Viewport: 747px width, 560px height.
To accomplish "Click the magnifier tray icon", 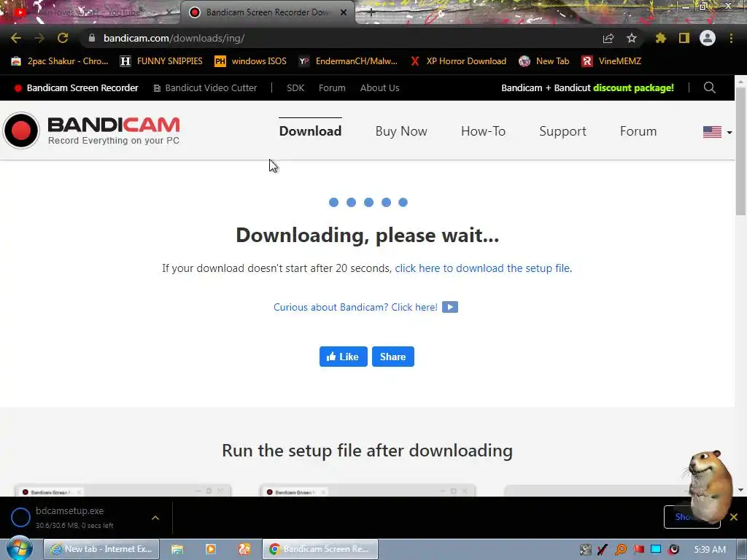I will (x=621, y=550).
